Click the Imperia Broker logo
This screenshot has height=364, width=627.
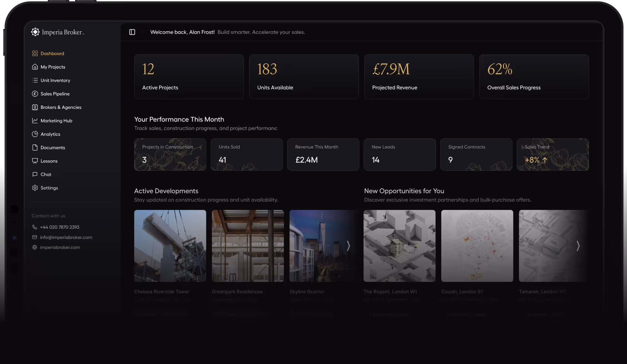(x=57, y=32)
